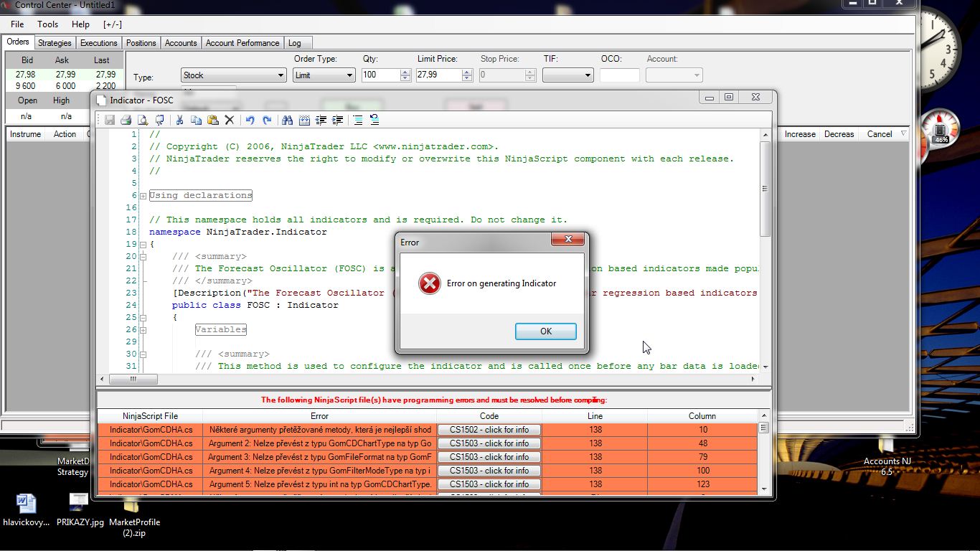Viewport: 980px width, 551px height.
Task: Open the Type dropdown showing Stock
Action: click(233, 75)
